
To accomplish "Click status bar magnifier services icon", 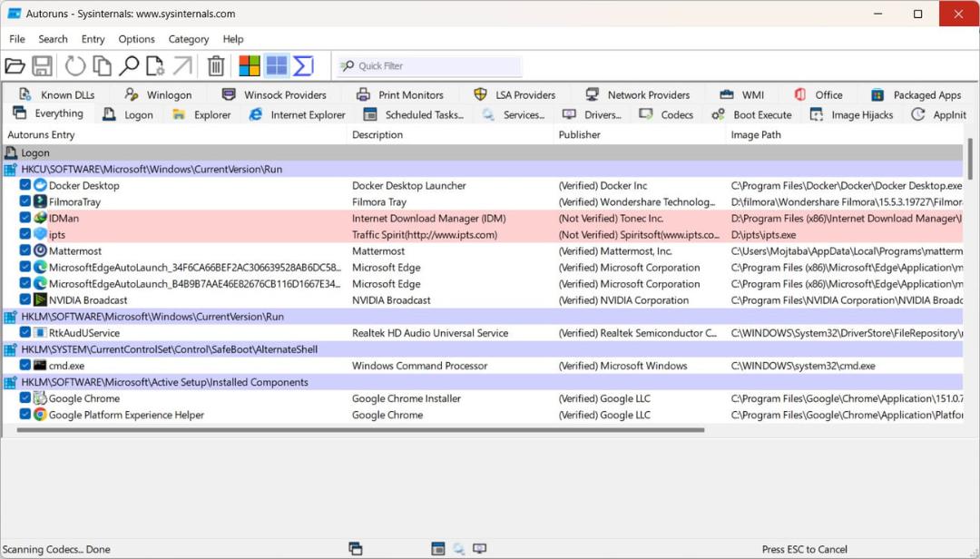I will pyautogui.click(x=459, y=548).
